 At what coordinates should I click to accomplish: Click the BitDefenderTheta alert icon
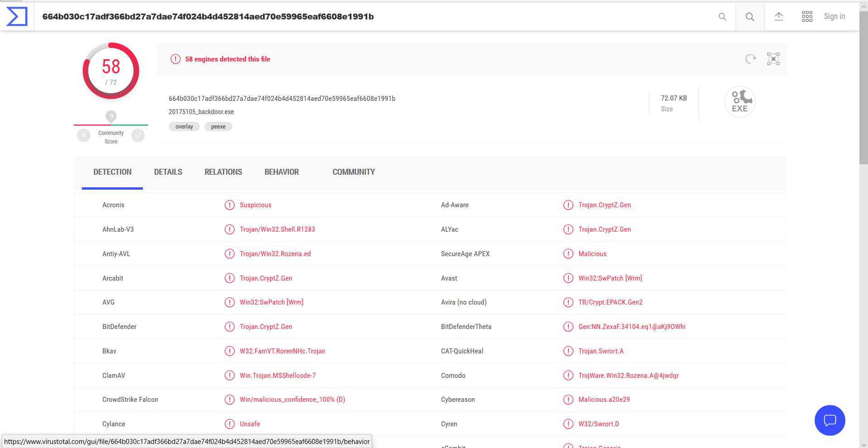tap(568, 327)
